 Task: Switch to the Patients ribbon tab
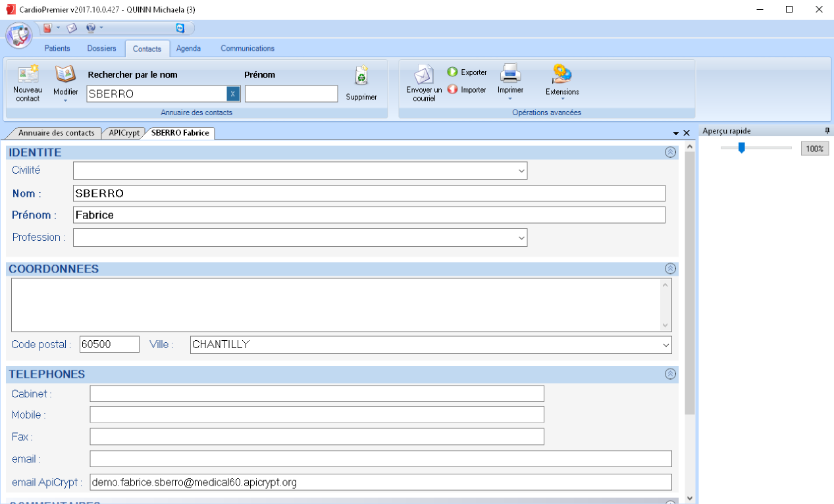click(57, 49)
